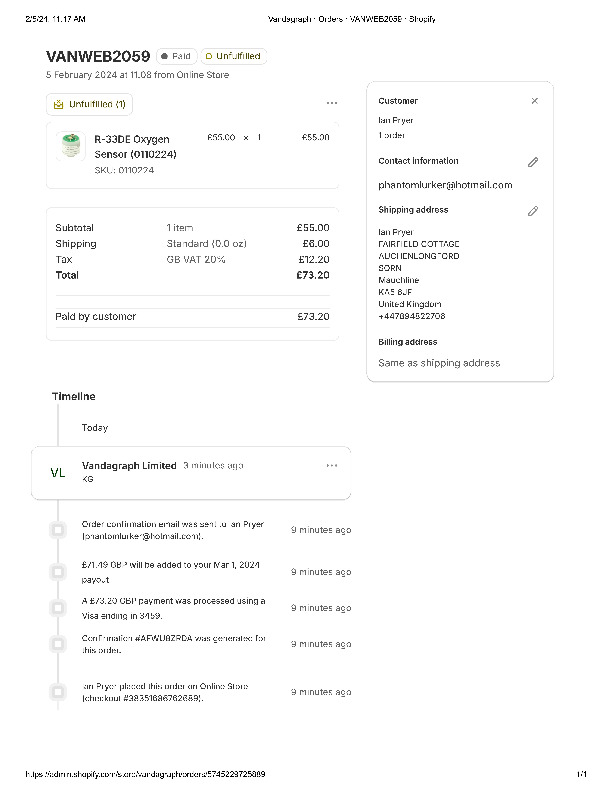The image size is (612, 792).
Task: Edit shipping address using the pencil icon
Action: (533, 211)
